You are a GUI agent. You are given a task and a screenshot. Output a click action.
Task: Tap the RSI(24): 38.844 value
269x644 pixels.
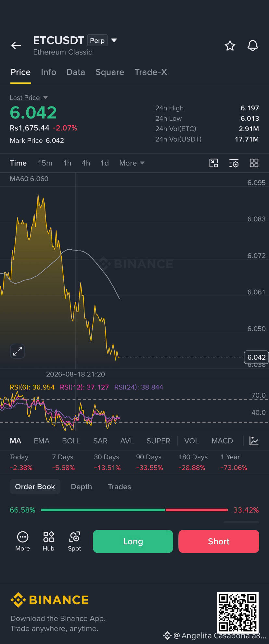pos(139,387)
